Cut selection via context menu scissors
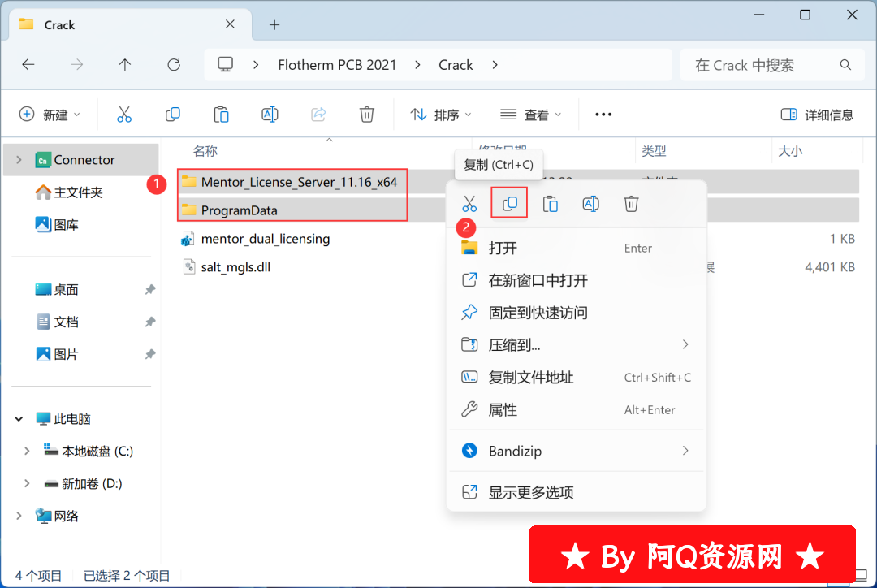Viewport: 877px width, 588px height. [x=469, y=204]
